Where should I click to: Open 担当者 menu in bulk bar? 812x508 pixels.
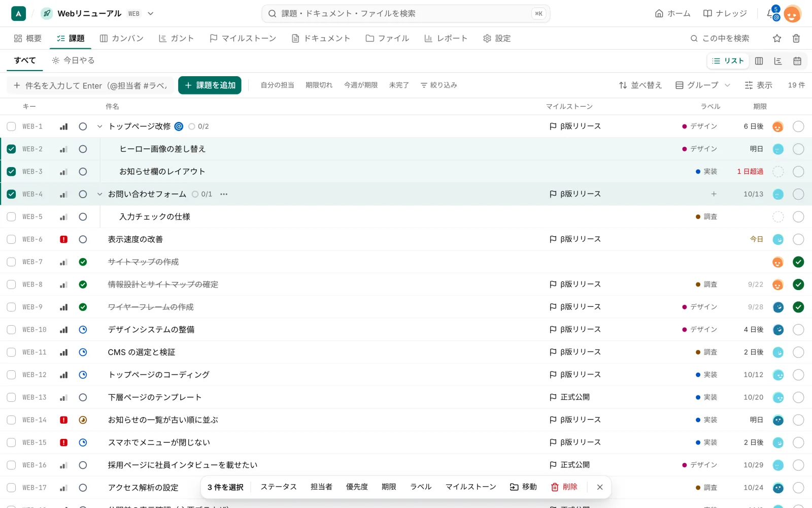[x=321, y=487]
